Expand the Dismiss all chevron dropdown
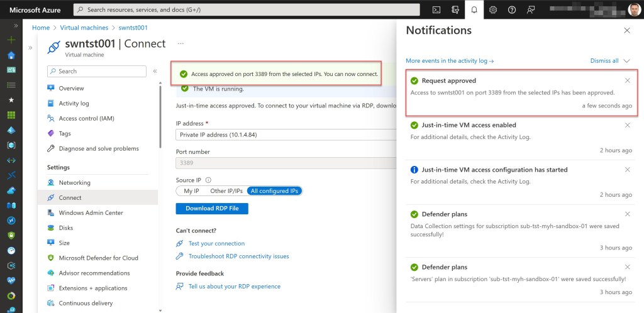Image resolution: width=644 pixels, height=313 pixels. pyautogui.click(x=626, y=61)
